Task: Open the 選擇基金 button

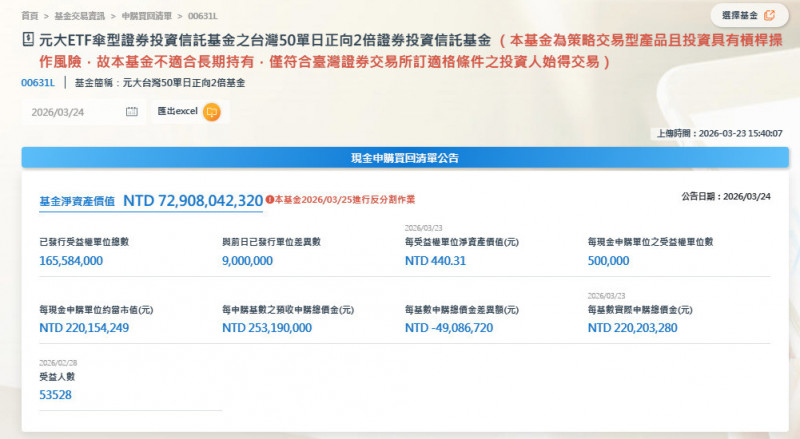Action: click(x=748, y=15)
